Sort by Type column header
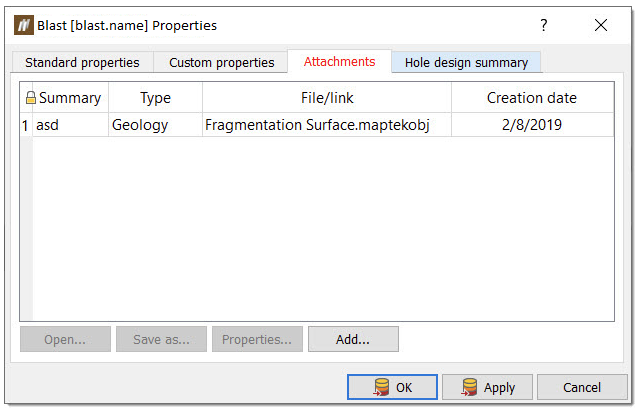Screen dimensions: 640x410 [x=155, y=98]
